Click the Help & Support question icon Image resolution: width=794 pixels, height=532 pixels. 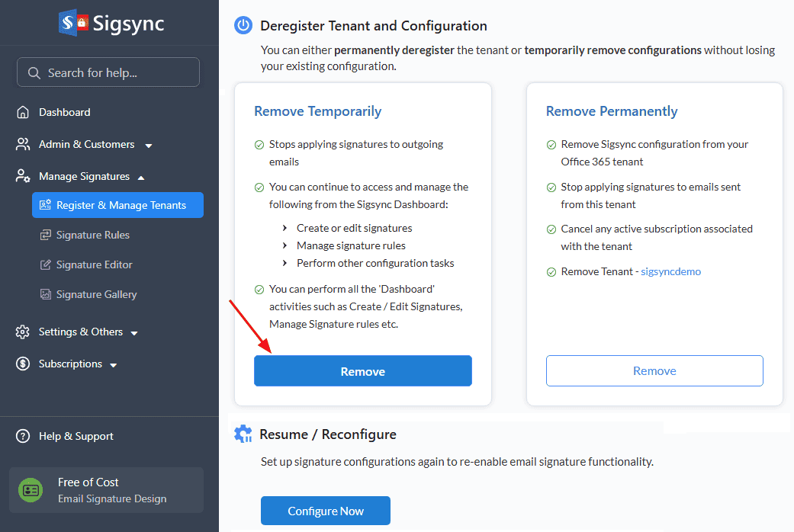tap(24, 436)
